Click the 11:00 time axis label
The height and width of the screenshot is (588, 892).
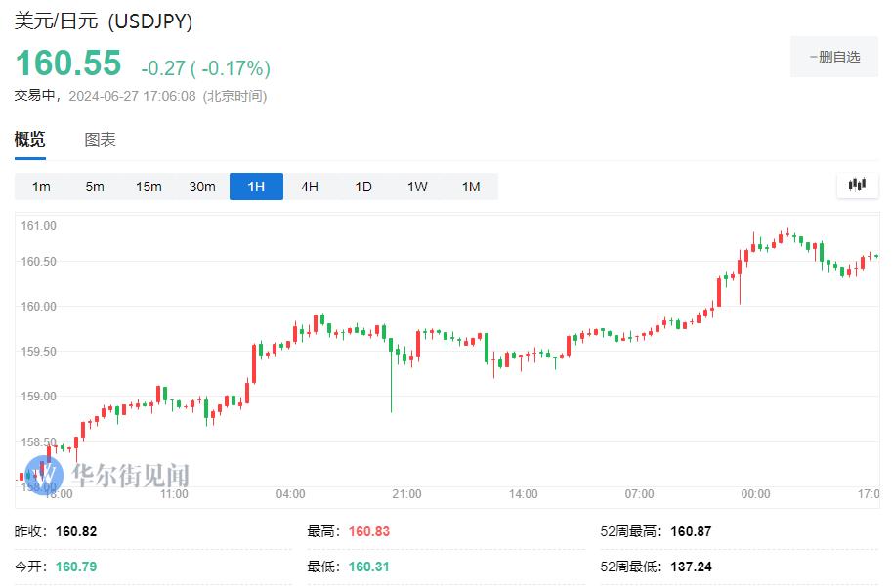pos(174,494)
